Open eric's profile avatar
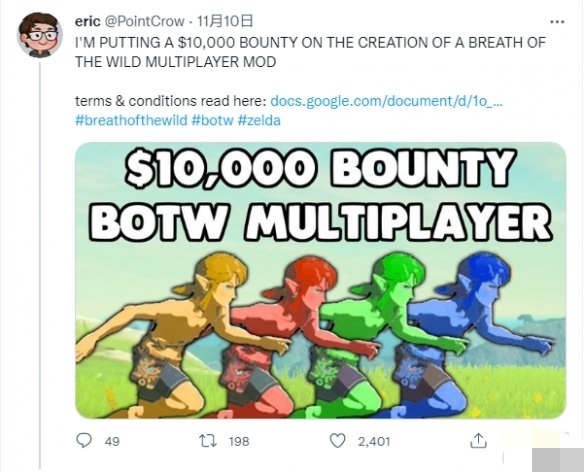584x472 pixels. tap(39, 35)
